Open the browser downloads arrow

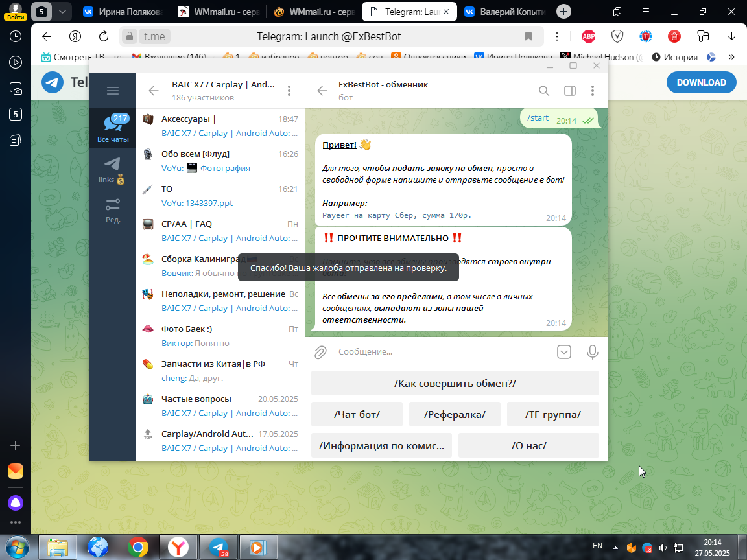point(731,37)
